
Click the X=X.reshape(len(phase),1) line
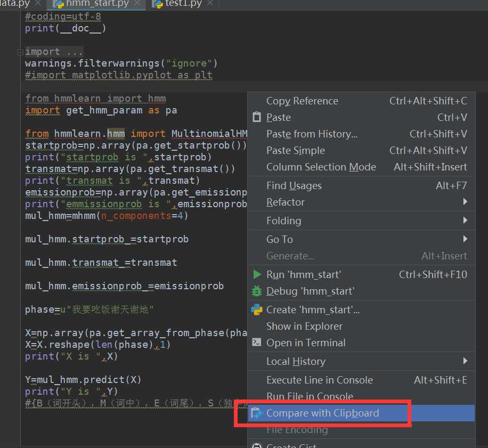(x=97, y=345)
